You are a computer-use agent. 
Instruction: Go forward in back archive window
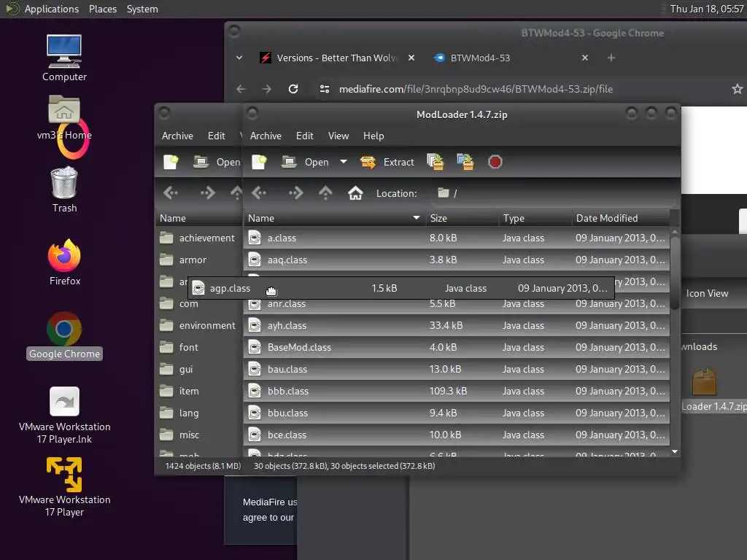(x=207, y=192)
